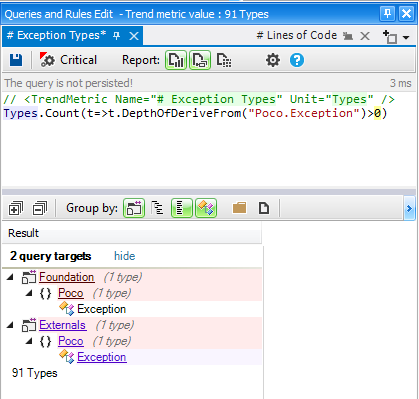Viewport: 419px width, 399px height.
Task: Close the # Exception Types tab
Action: click(x=134, y=36)
